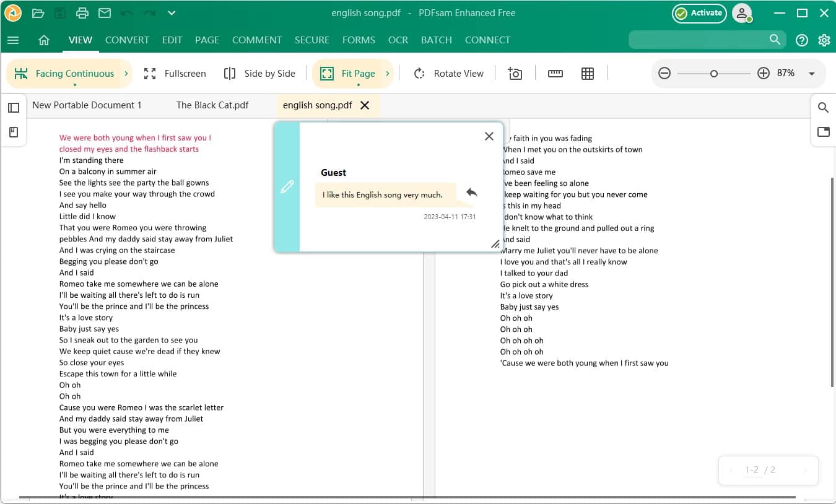This screenshot has height=504, width=836.
Task: Open the page thumbnails panel
Action: pyautogui.click(x=14, y=107)
